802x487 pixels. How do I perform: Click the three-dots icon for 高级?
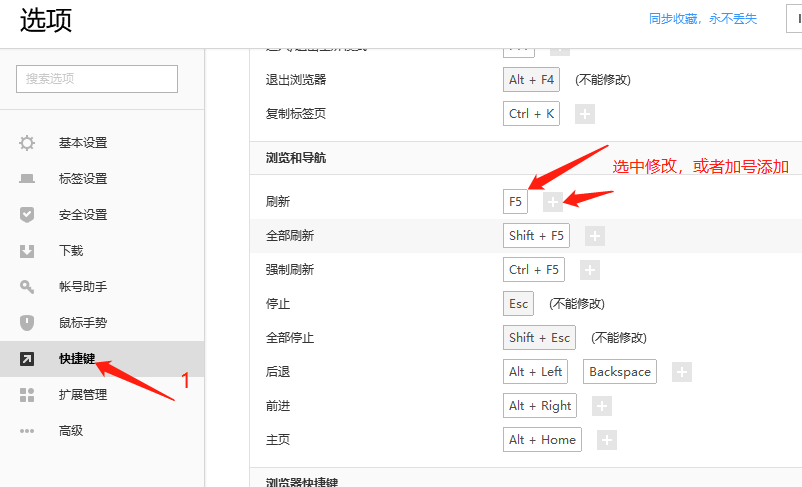[27, 431]
